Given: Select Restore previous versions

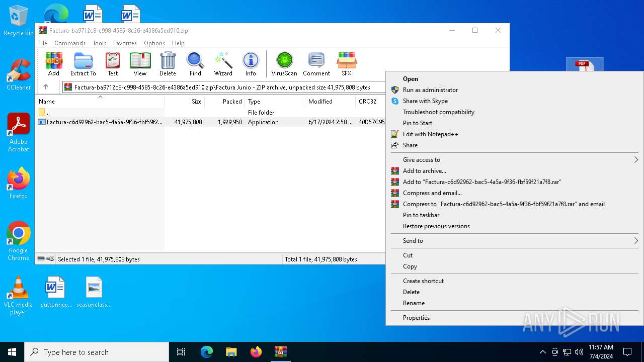Looking at the screenshot, I should (515, 226).
